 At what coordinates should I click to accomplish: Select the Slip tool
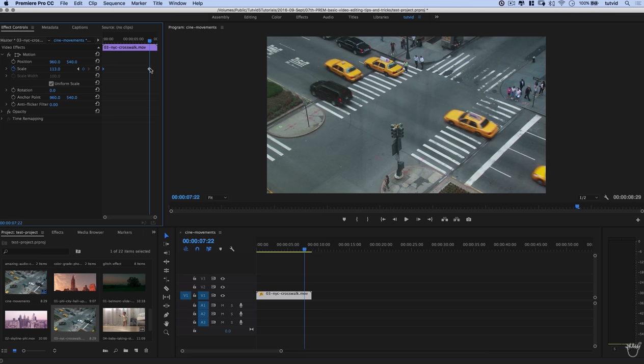point(166,297)
